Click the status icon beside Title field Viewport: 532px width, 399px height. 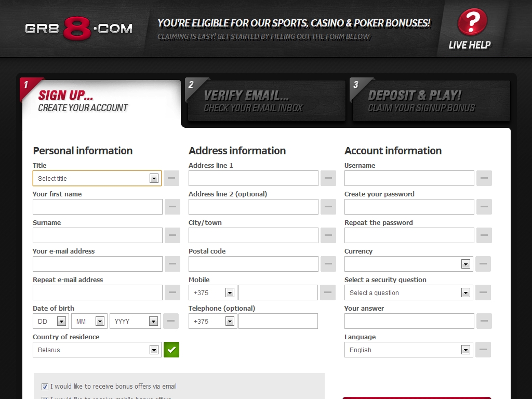pos(171,178)
